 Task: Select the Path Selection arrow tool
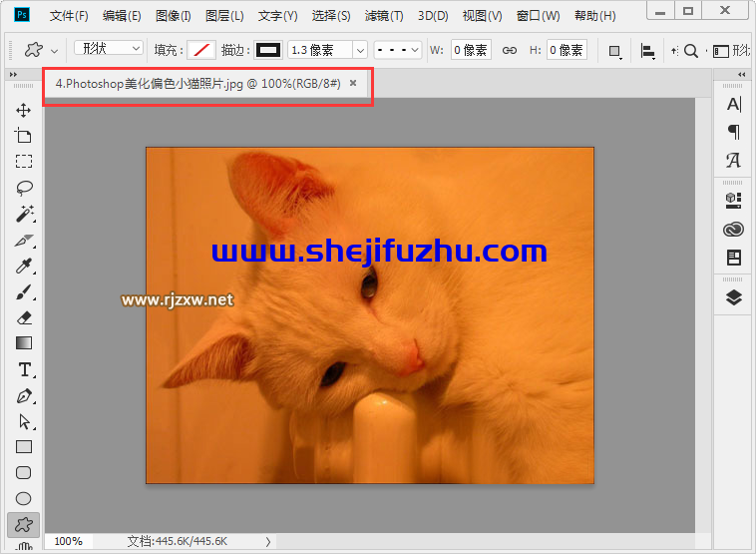(25, 422)
